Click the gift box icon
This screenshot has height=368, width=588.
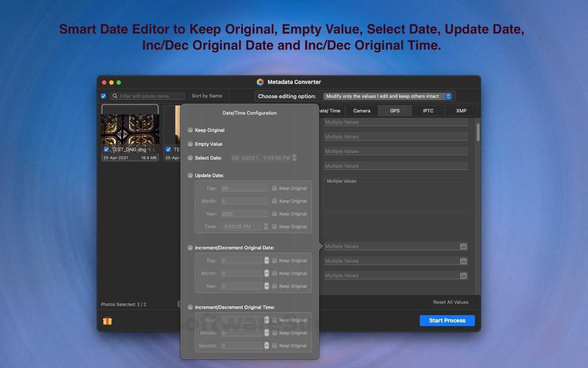click(107, 321)
